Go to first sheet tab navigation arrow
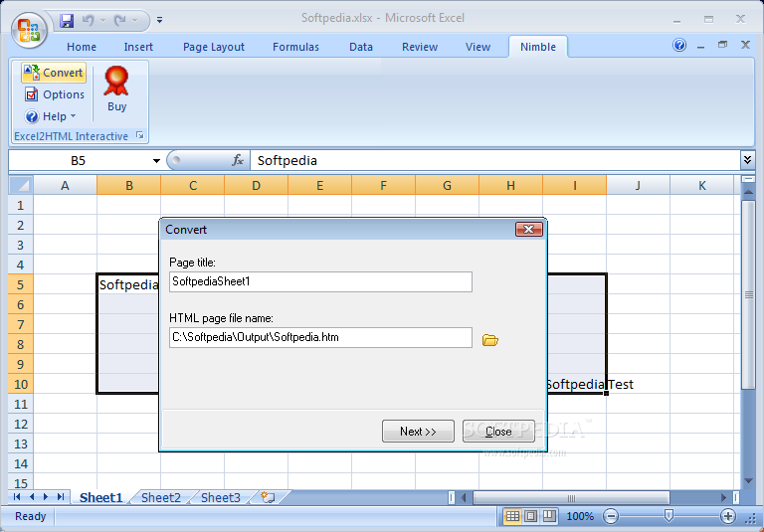 [17, 497]
